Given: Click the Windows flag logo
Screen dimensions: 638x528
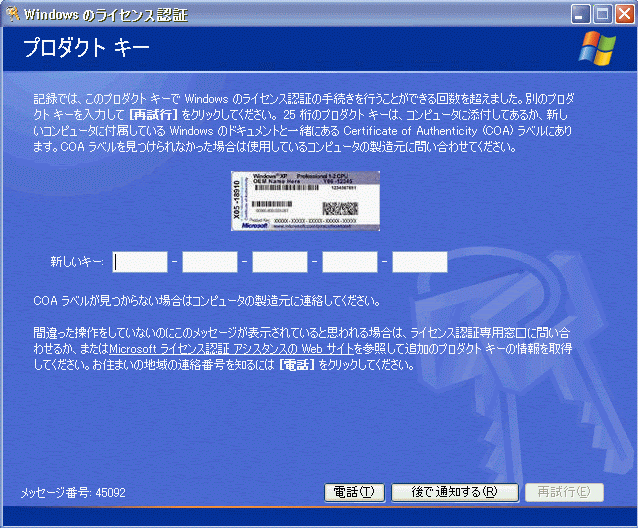Looking at the screenshot, I should pos(597,48).
